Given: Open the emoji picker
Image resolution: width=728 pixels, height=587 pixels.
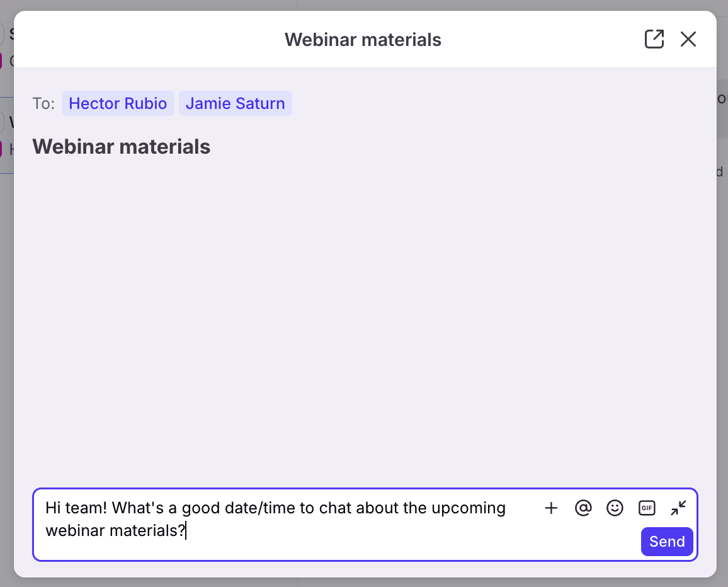Looking at the screenshot, I should pos(615,508).
